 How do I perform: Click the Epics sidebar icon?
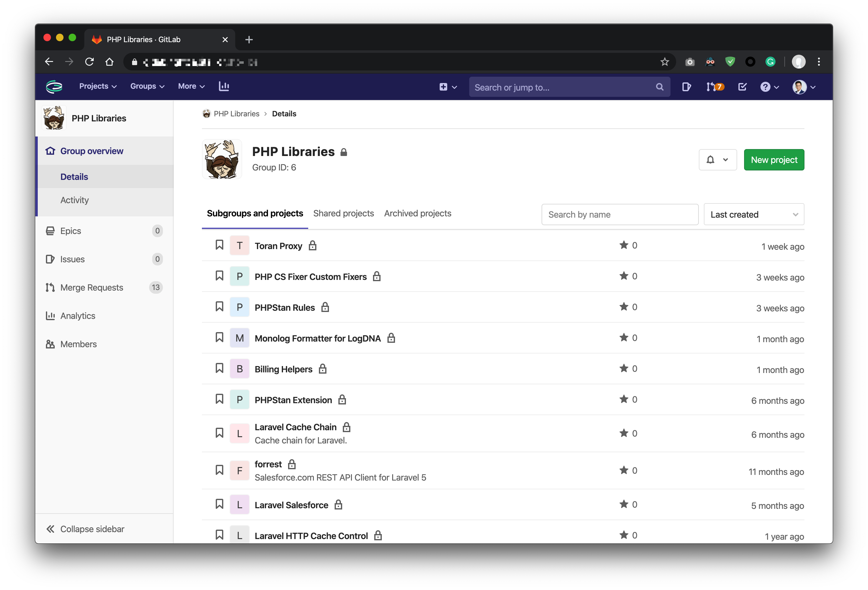tap(50, 231)
